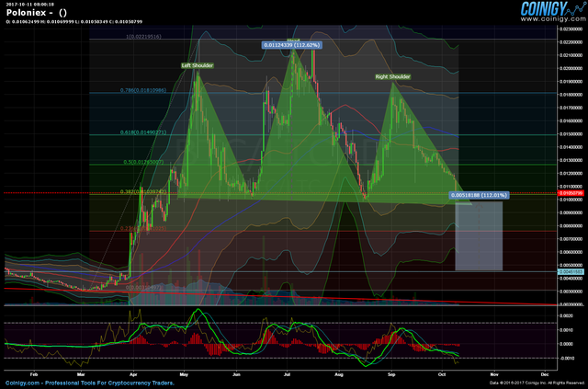Screen dimensions: 588x389
Task: Click the Aug marker on the time axis
Action: click(x=339, y=374)
